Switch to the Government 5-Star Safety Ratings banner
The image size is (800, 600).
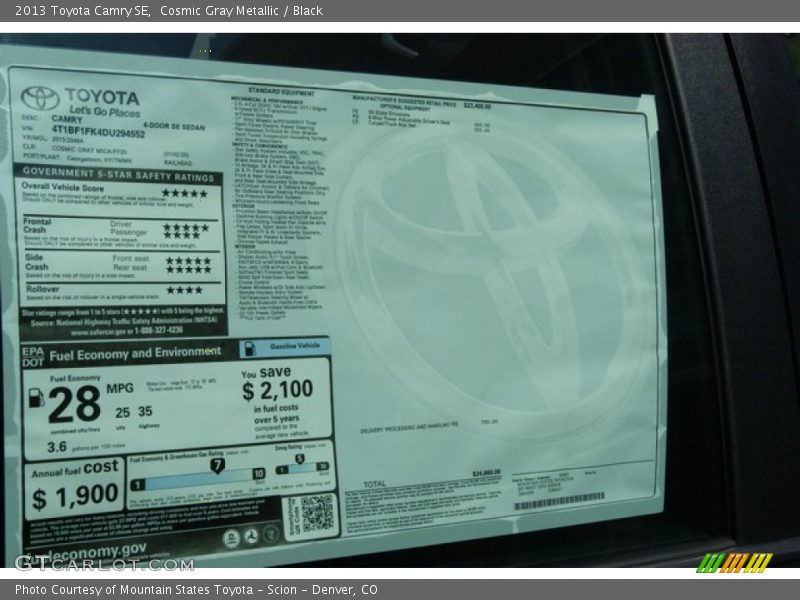pyautogui.click(x=120, y=175)
